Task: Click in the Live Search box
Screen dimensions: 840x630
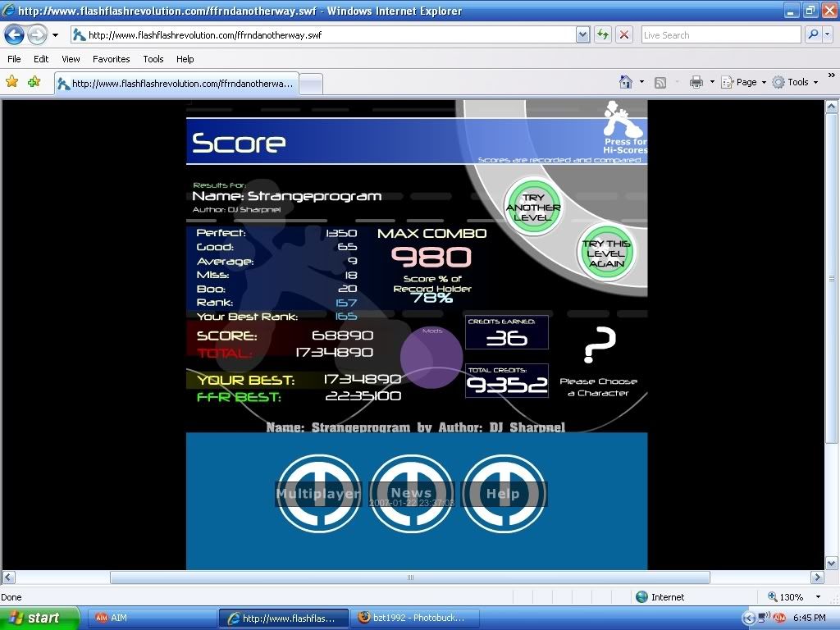Action: click(720, 35)
